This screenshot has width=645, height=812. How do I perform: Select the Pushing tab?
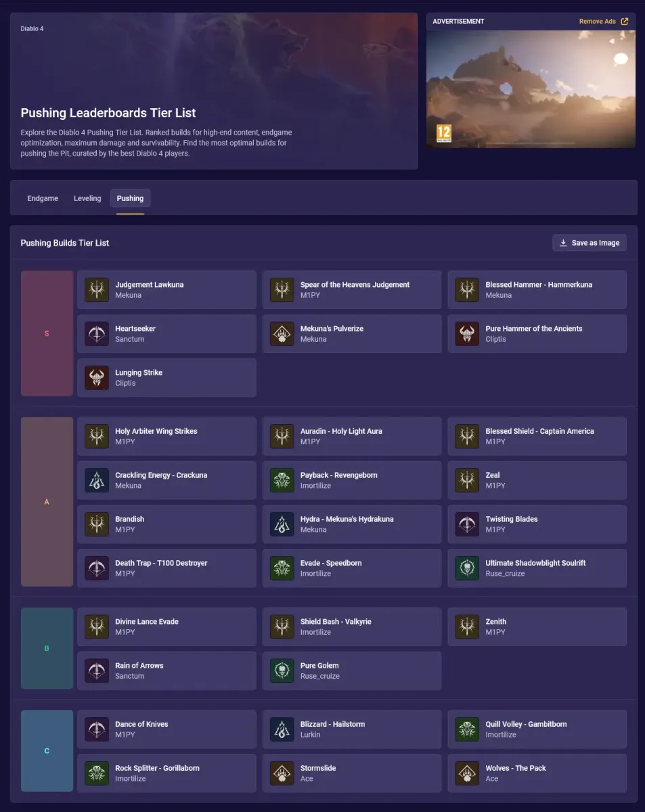(x=130, y=198)
